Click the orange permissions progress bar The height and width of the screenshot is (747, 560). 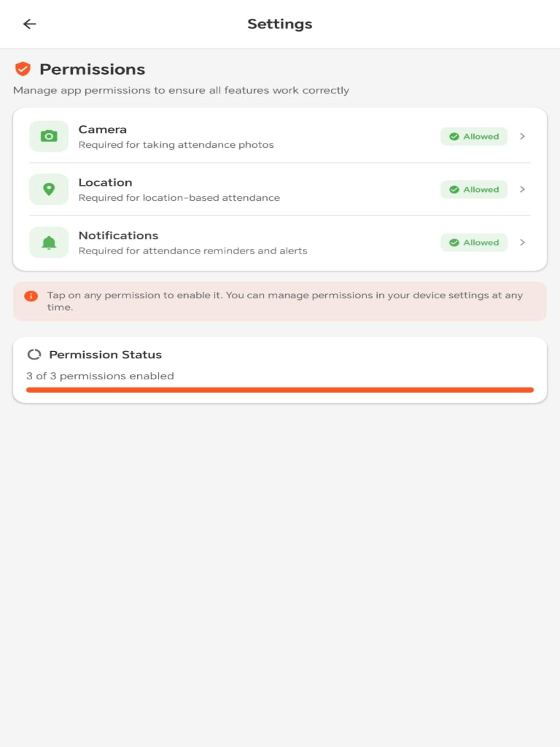(x=280, y=390)
